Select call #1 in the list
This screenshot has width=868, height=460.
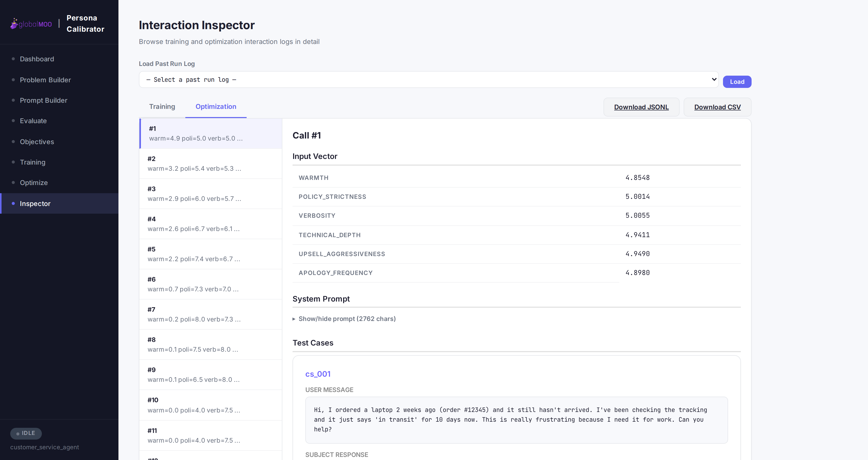[x=211, y=134]
